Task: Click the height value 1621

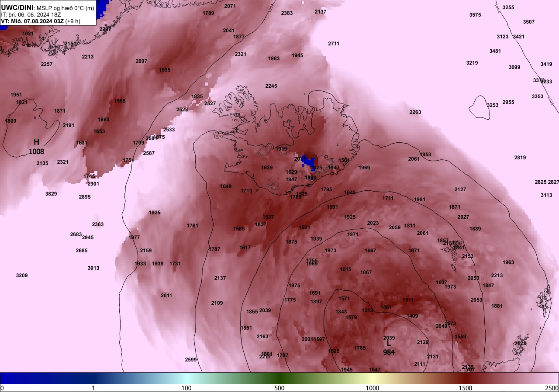Action: pyautogui.click(x=28, y=34)
